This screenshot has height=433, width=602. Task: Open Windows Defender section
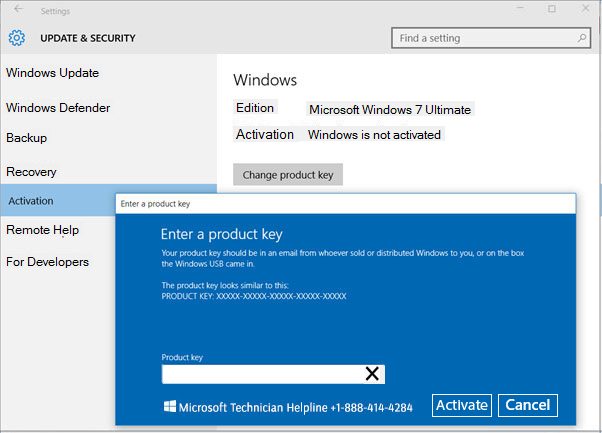(x=58, y=108)
